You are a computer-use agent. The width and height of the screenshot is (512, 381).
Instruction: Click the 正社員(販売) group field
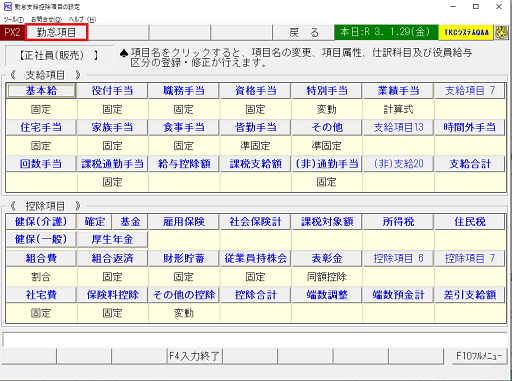click(58, 55)
